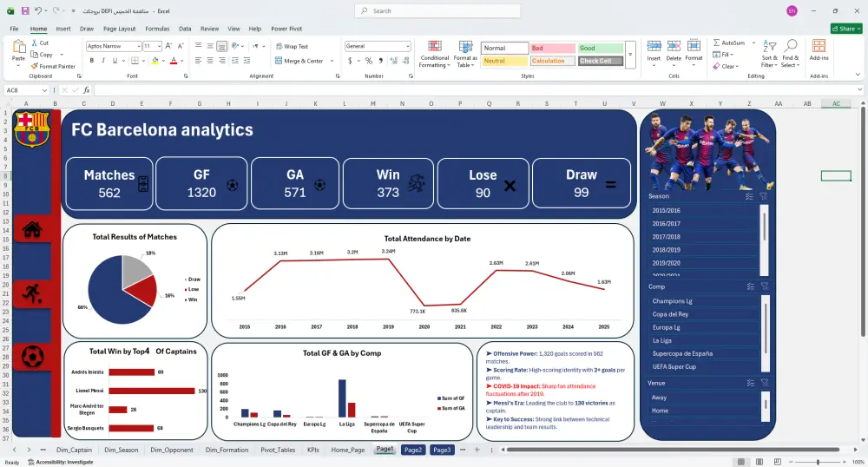The width and height of the screenshot is (868, 467).
Task: Open the Page Layout tab
Action: click(119, 29)
